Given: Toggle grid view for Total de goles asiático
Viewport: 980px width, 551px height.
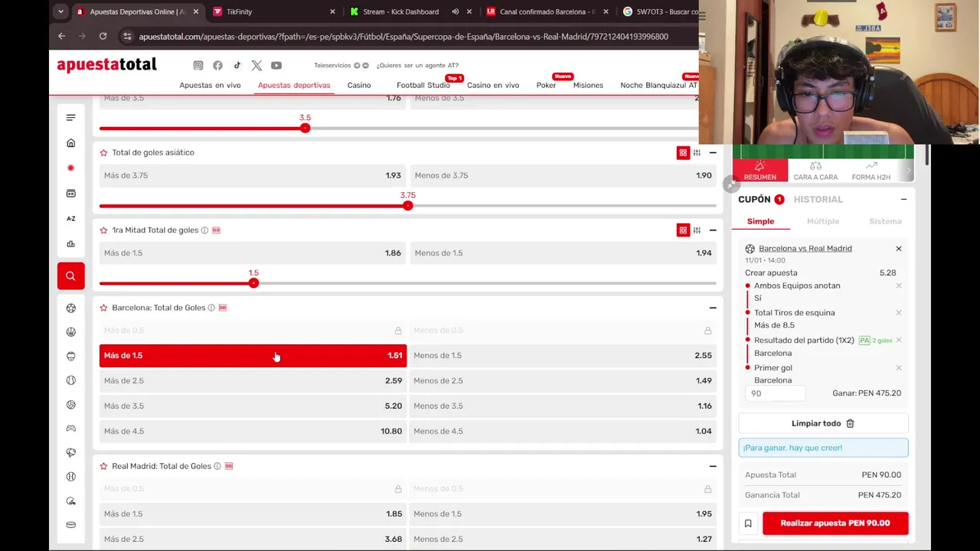Looking at the screenshot, I should coord(683,153).
